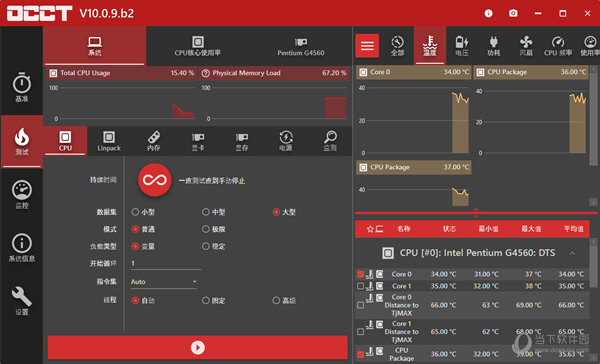
Task: Open the power supply test icon
Action: pyautogui.click(x=286, y=141)
